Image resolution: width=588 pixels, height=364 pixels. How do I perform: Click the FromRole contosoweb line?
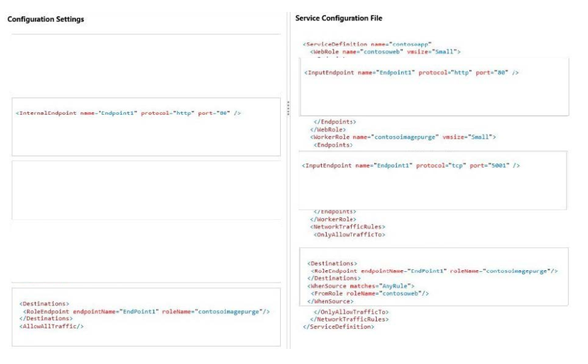click(369, 294)
